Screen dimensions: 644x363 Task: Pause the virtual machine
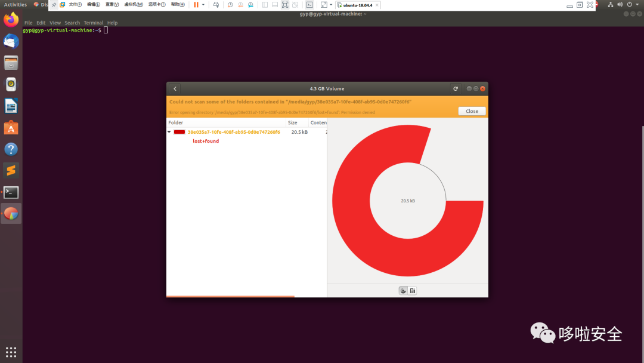tap(196, 5)
